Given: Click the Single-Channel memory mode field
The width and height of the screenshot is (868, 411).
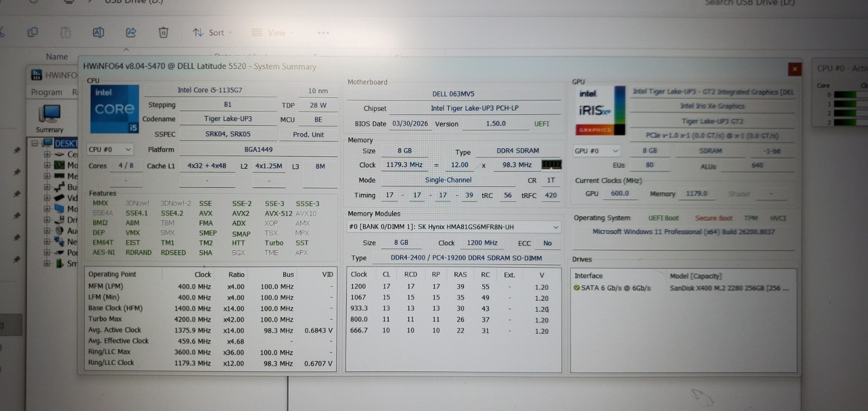Looking at the screenshot, I should coord(448,180).
